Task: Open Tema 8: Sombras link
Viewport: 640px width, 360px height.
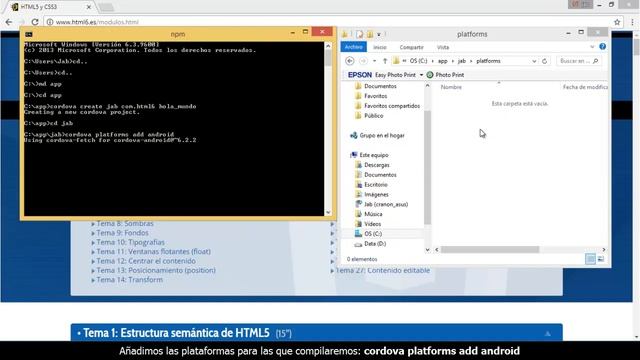Action: point(125,224)
